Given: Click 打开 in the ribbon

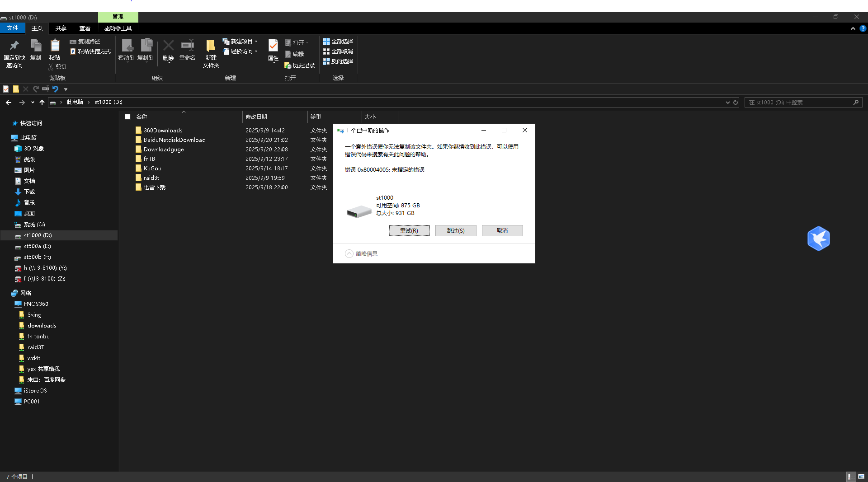Looking at the screenshot, I should coord(297,43).
